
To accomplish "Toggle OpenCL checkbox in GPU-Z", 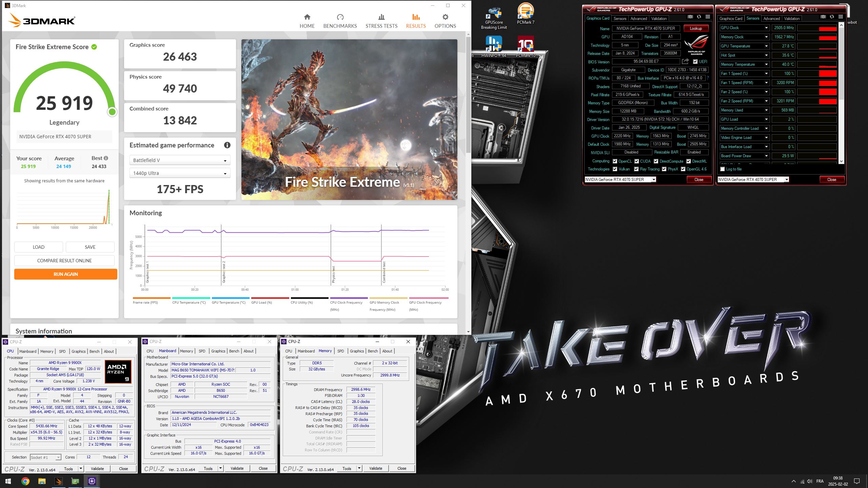I will [615, 161].
